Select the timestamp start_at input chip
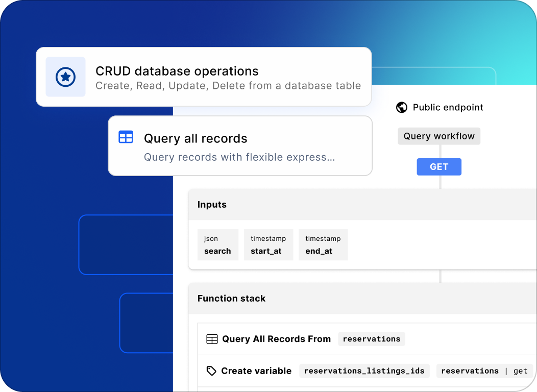 [x=268, y=245]
